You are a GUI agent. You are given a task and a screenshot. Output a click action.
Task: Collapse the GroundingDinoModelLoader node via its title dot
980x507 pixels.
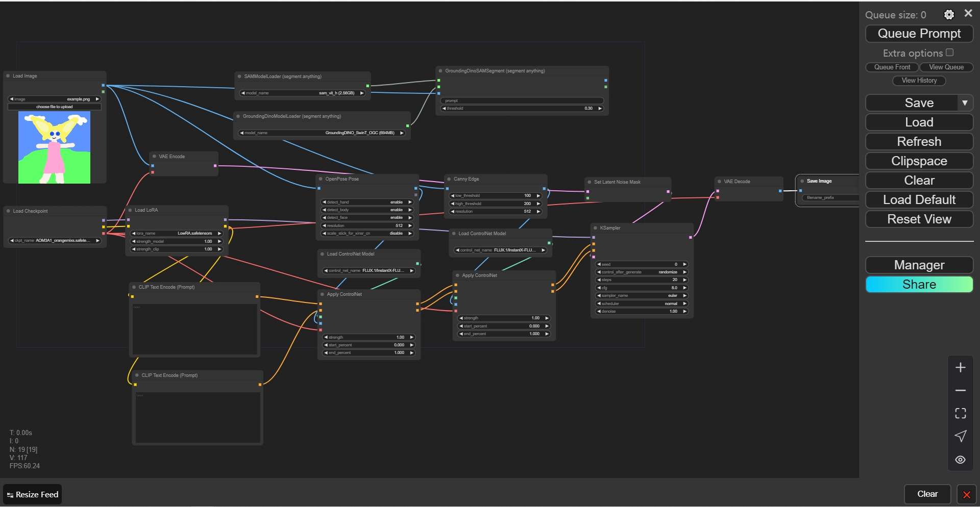pos(238,116)
